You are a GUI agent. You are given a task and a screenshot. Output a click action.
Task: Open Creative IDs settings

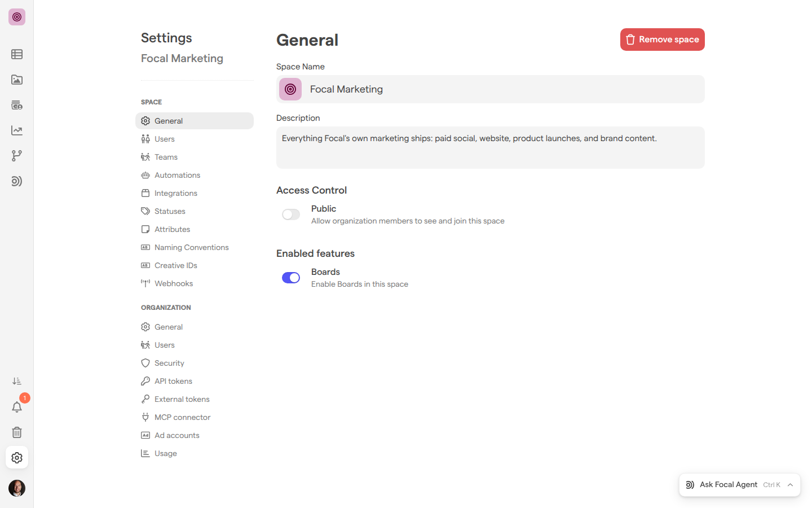tap(195, 265)
